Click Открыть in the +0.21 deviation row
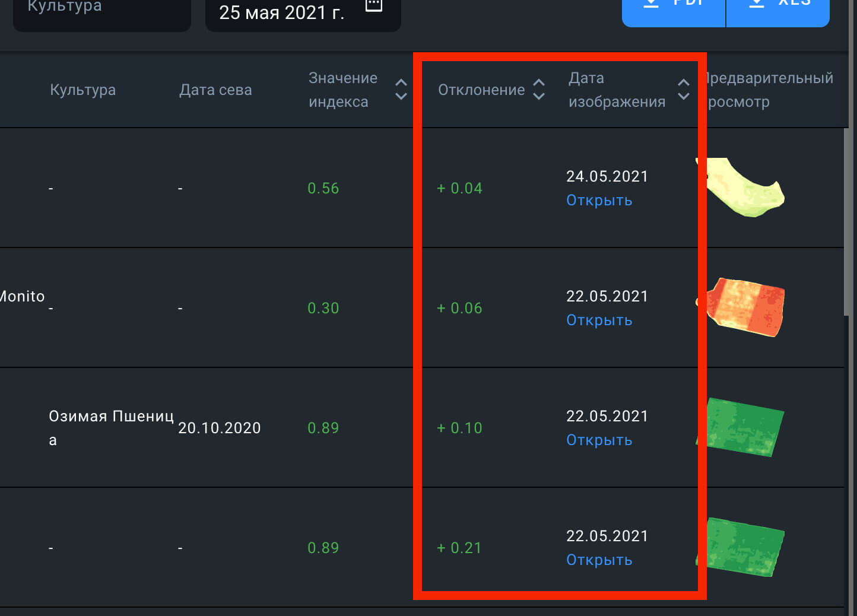857x616 pixels. point(599,560)
